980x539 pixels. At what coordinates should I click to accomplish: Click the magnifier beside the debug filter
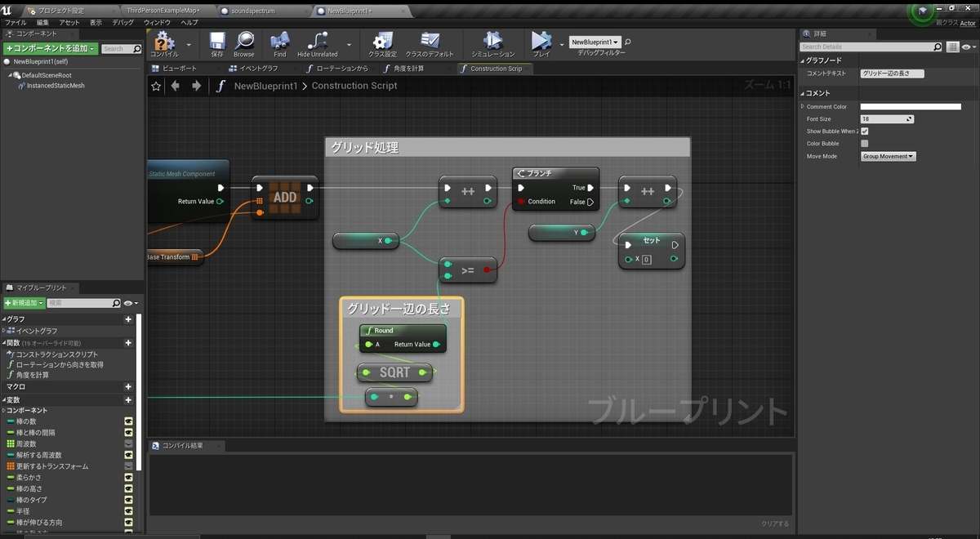click(628, 42)
